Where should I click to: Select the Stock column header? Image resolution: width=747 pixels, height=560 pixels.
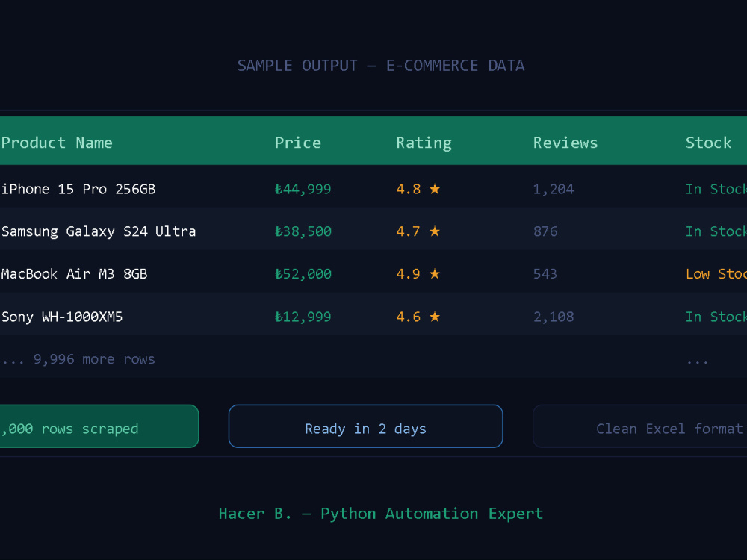click(x=708, y=143)
